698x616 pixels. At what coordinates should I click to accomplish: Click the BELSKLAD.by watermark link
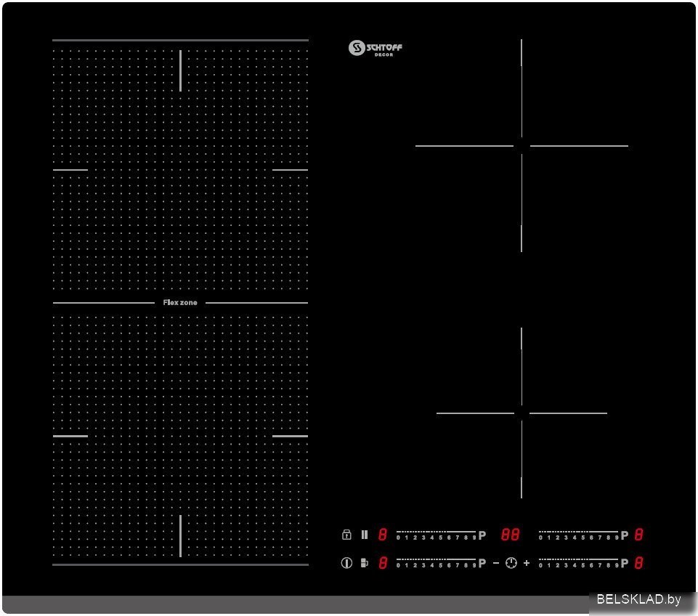coord(638,599)
